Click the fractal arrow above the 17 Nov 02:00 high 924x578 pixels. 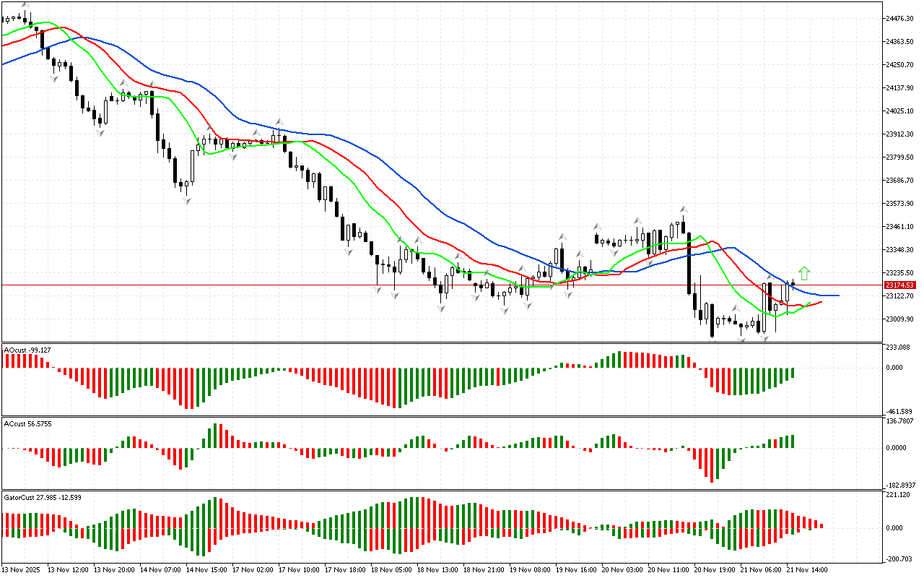tap(279, 121)
